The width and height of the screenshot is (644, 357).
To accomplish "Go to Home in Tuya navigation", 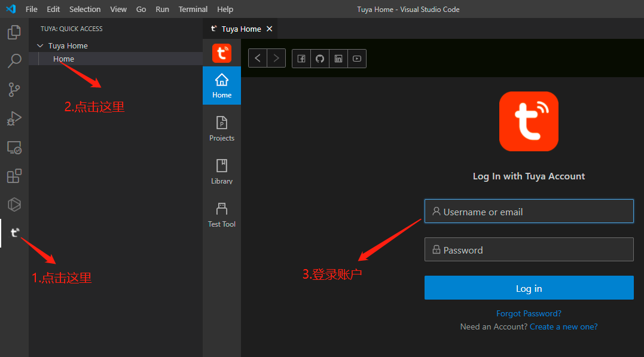I will [x=222, y=86].
